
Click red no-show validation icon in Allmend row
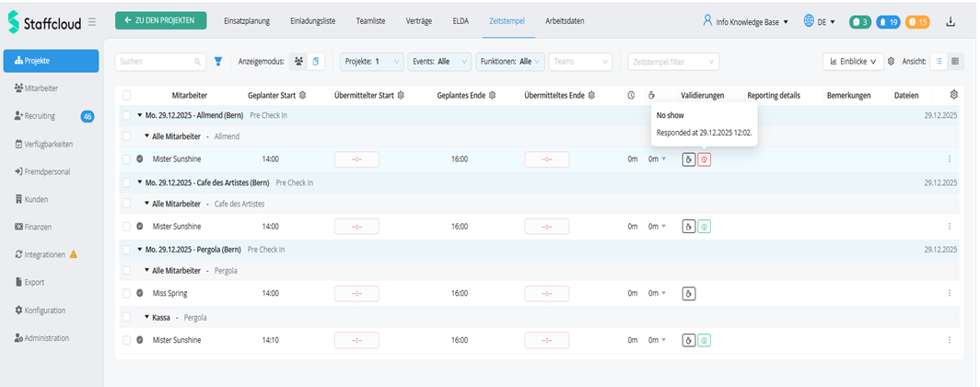point(705,159)
